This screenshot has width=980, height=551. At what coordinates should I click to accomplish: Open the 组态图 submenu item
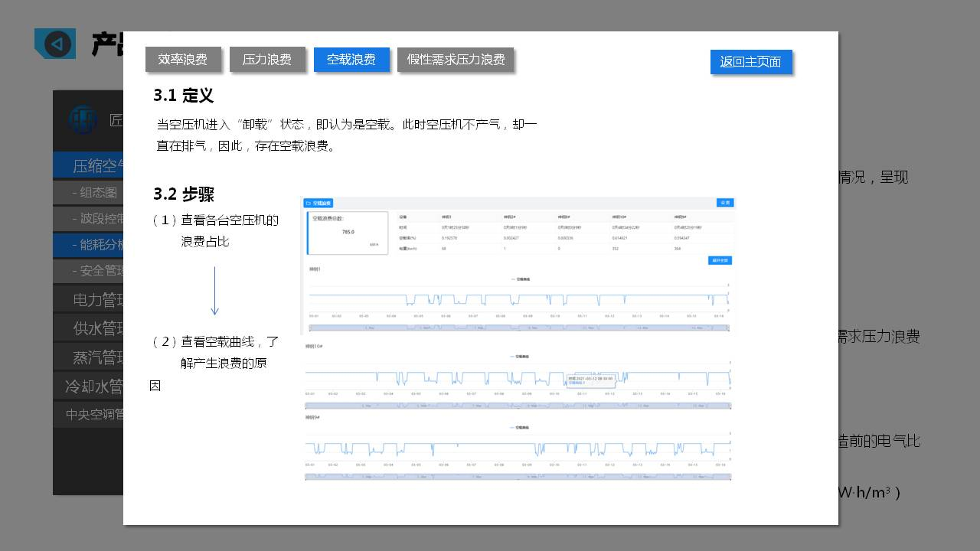(95, 193)
